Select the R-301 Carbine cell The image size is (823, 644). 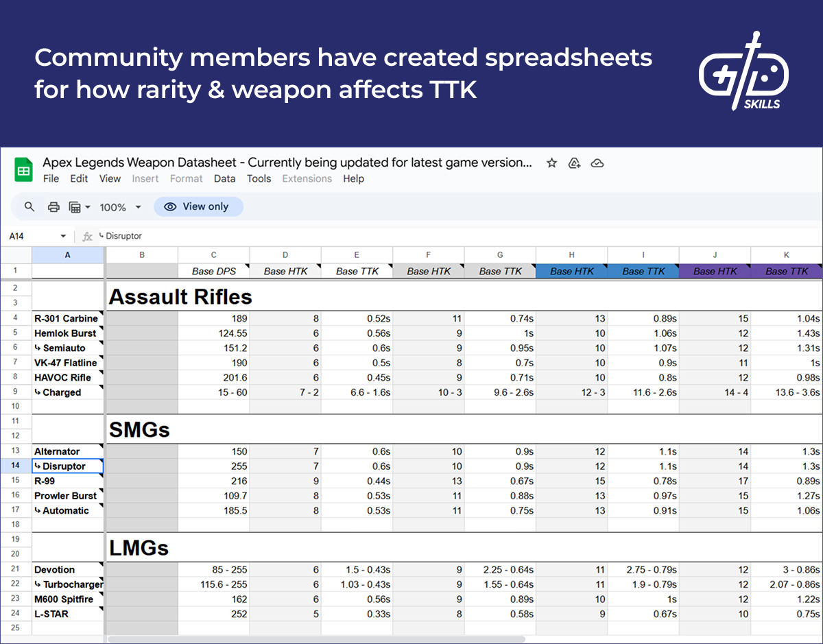click(x=66, y=318)
